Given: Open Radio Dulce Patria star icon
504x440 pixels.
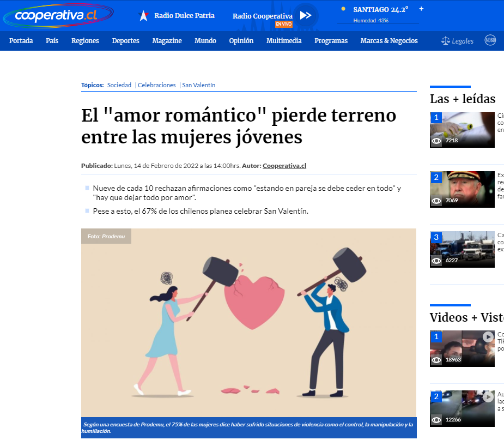Looking at the screenshot, I should pyautogui.click(x=144, y=16).
